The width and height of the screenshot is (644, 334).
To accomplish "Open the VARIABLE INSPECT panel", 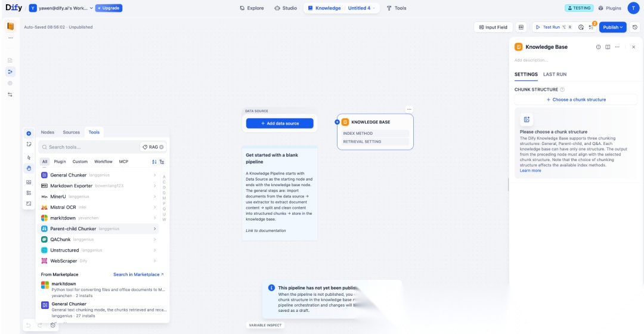I will (265, 325).
